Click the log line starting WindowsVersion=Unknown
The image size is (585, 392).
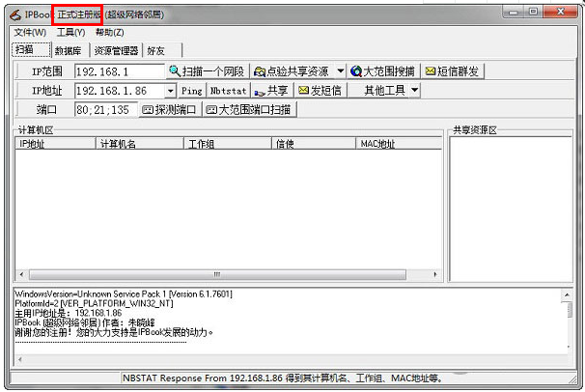coord(124,294)
